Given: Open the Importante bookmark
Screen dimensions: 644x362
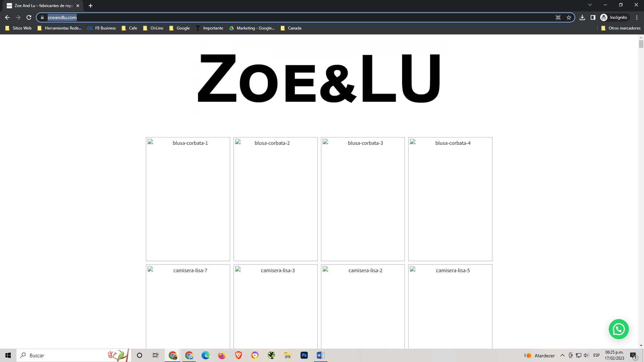Looking at the screenshot, I should (x=209, y=28).
